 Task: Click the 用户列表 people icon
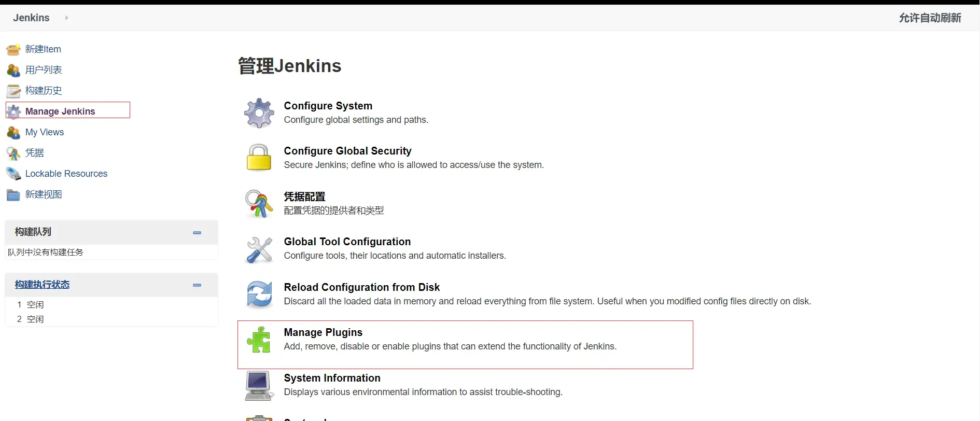[x=13, y=71]
